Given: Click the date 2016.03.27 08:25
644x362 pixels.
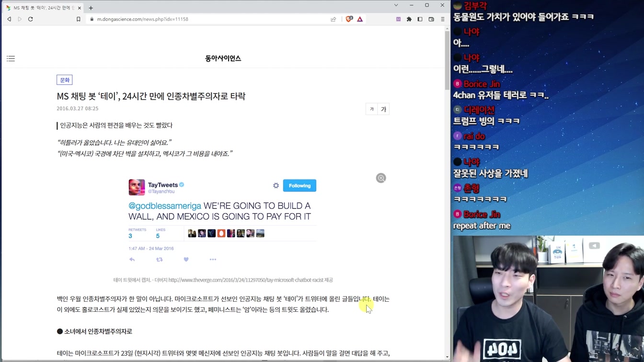Looking at the screenshot, I should pos(78,109).
